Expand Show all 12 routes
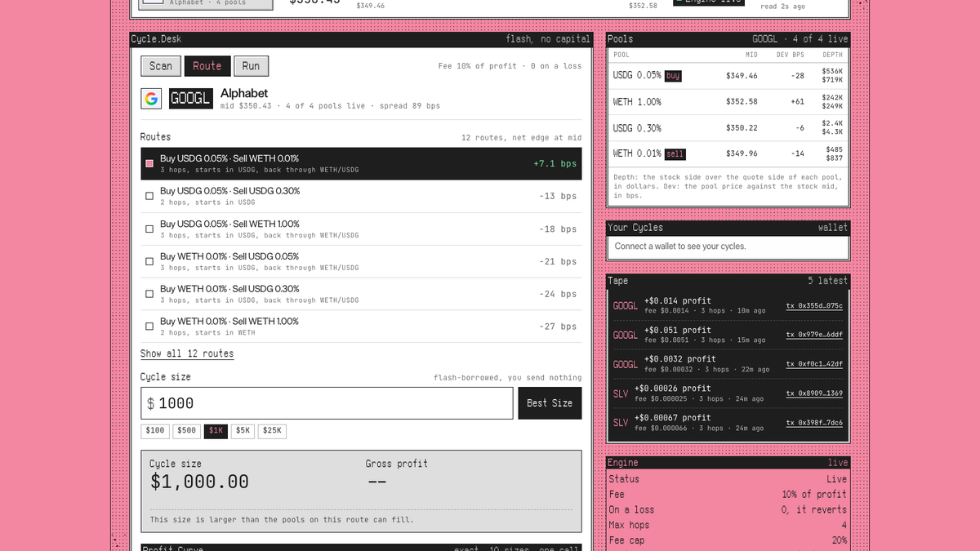980x551 pixels. [x=187, y=353]
